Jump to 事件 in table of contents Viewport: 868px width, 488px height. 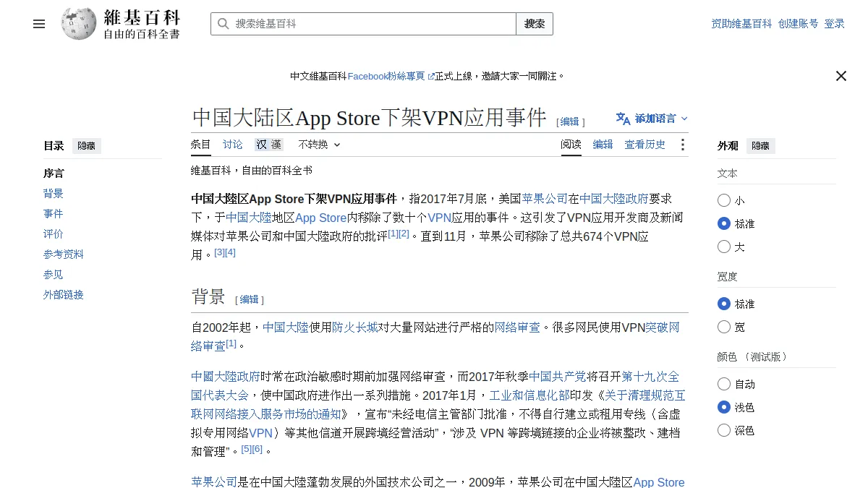[54, 214]
